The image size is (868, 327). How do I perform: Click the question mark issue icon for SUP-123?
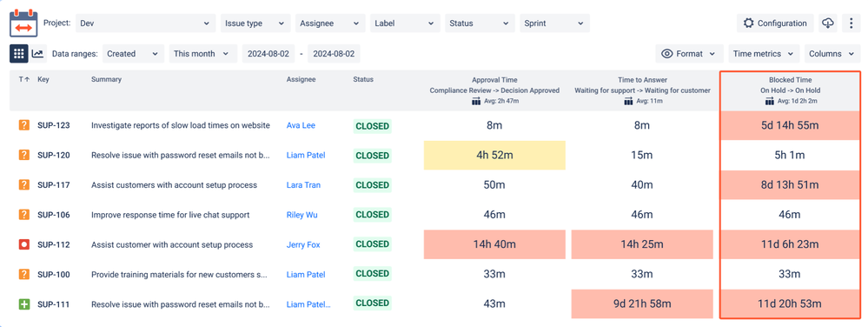click(23, 125)
